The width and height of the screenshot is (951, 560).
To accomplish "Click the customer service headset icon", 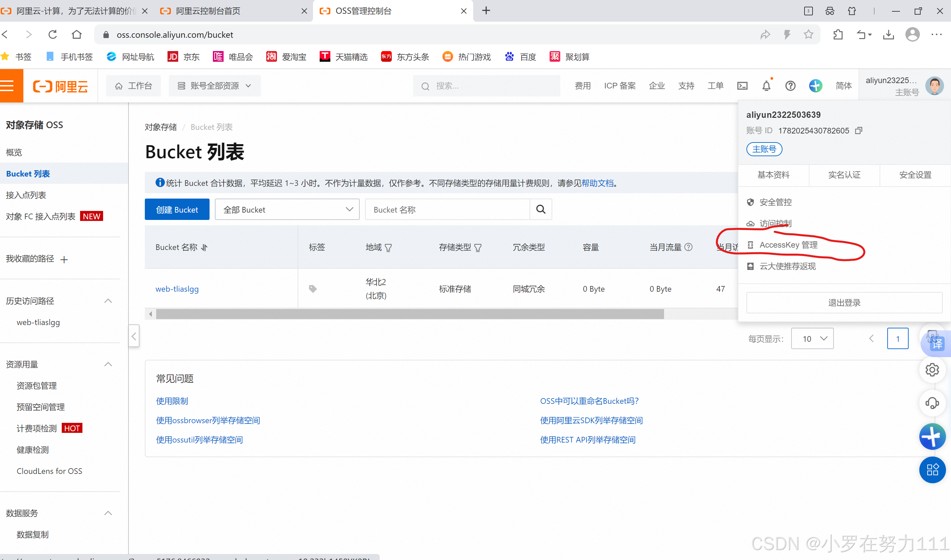I will click(932, 402).
